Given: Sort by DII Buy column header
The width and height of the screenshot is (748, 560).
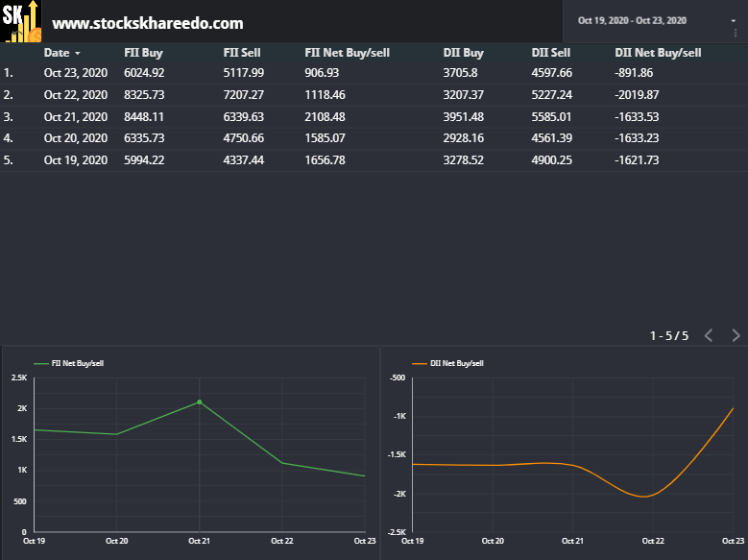Looking at the screenshot, I should click(x=463, y=53).
